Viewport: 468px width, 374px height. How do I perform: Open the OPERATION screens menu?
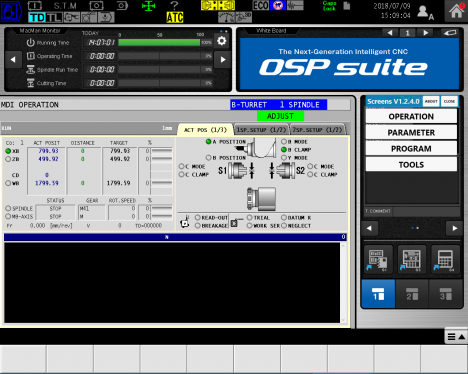pyautogui.click(x=411, y=116)
